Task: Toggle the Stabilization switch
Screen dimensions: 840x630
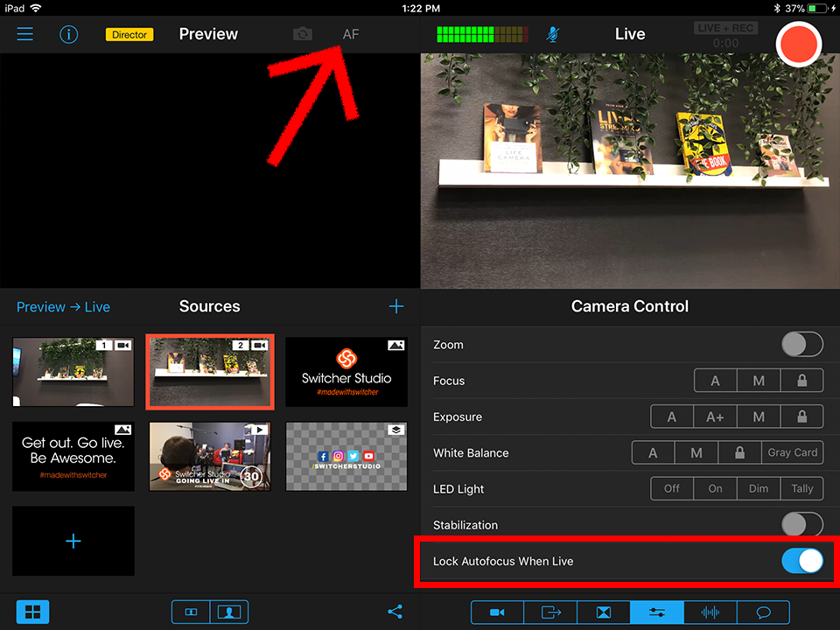Action: click(x=802, y=524)
